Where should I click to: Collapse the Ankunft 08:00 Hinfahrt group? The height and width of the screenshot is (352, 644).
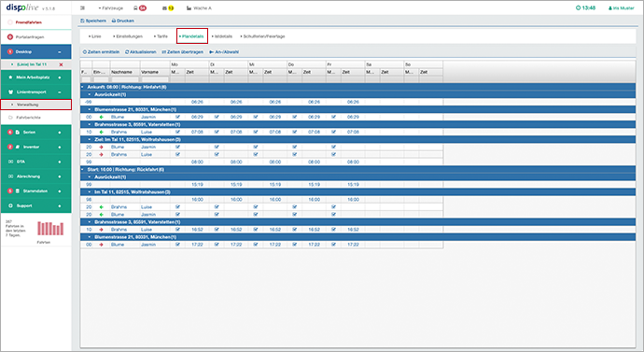point(82,87)
